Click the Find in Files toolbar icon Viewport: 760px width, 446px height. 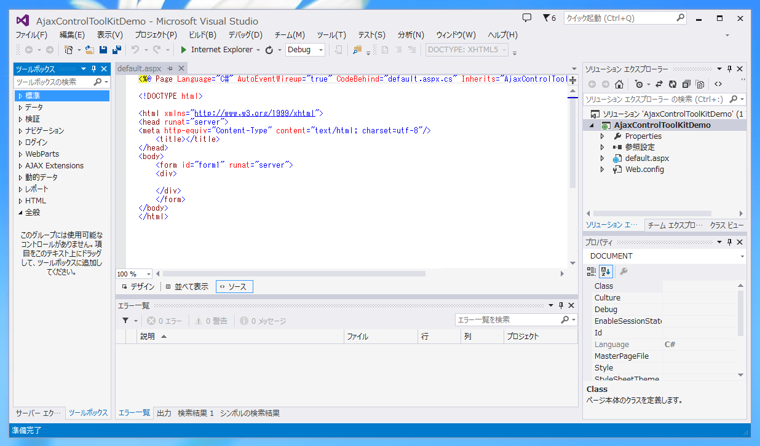(357, 49)
